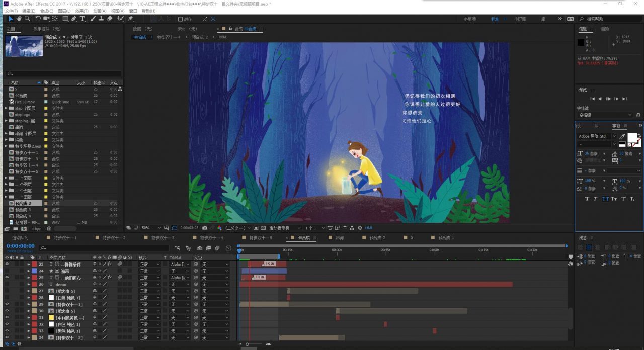Hide layer 23 using its eye icon
The image size is (644, 350).
(7, 264)
